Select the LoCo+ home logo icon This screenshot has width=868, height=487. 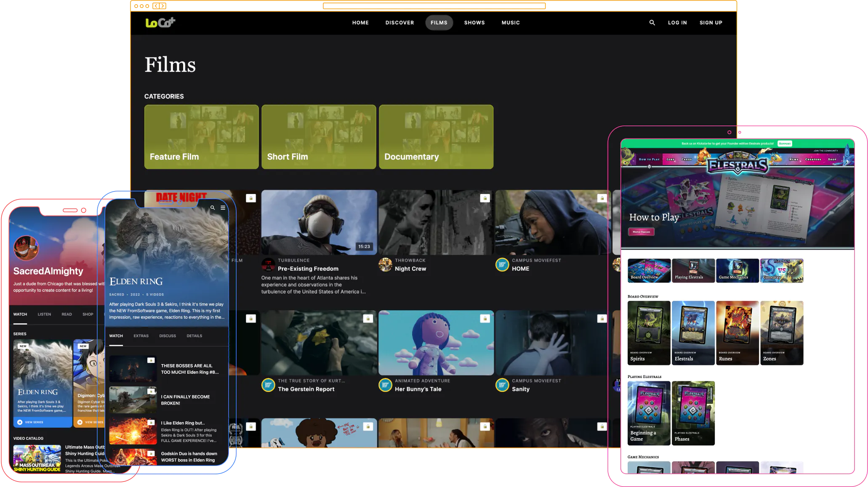(x=161, y=23)
